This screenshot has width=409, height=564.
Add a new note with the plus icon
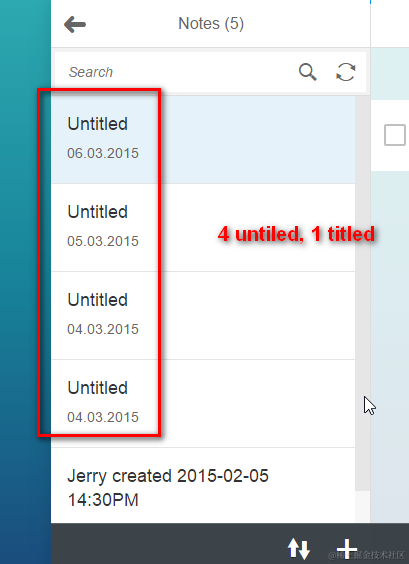point(347,549)
